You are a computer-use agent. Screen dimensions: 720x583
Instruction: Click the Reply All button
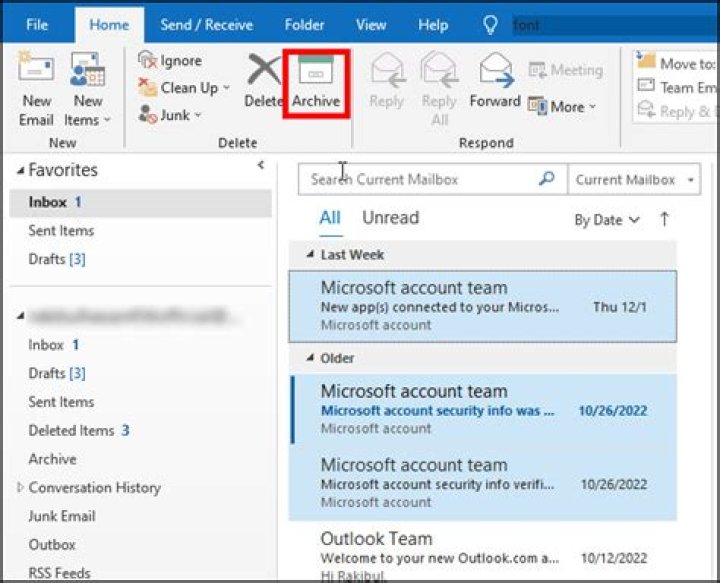[x=439, y=89]
